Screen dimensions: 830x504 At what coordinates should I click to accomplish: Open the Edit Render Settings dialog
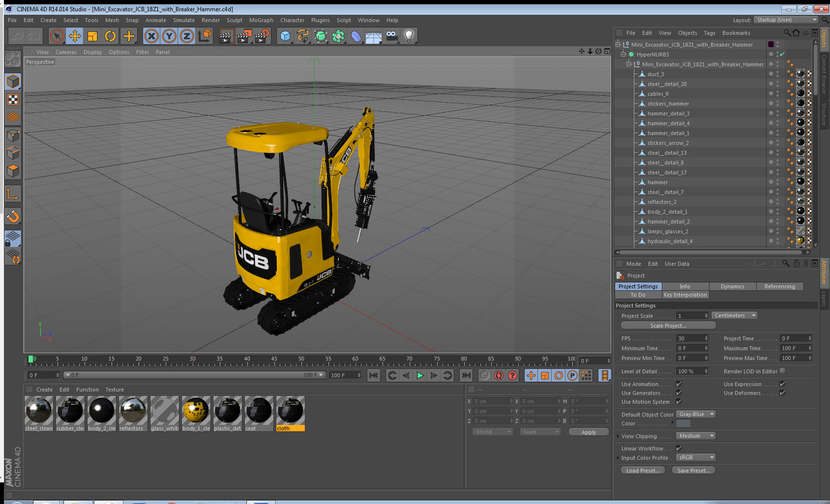(x=263, y=36)
